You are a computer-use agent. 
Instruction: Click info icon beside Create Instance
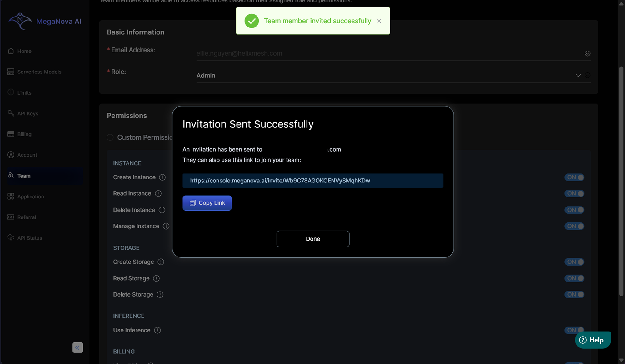(x=162, y=177)
